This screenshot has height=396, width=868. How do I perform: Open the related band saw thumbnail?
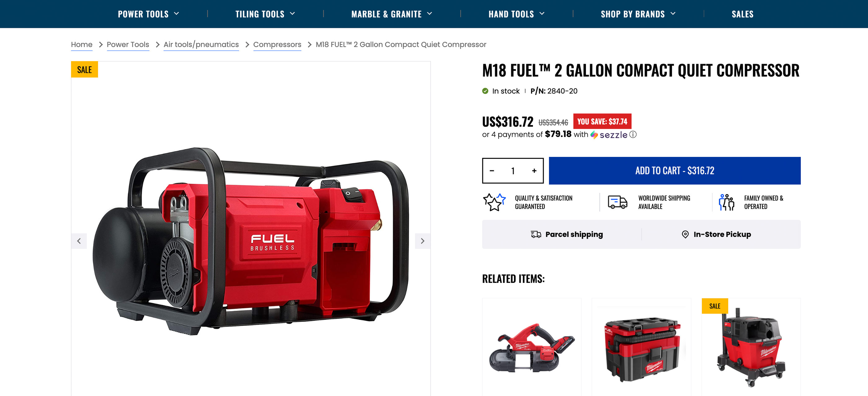531,347
